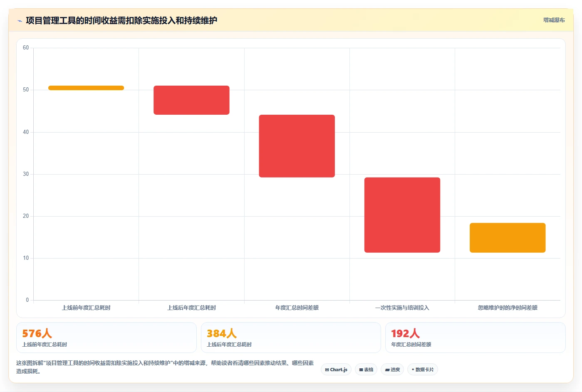Click the y-axis value 0
The image size is (582, 392).
pos(27,300)
